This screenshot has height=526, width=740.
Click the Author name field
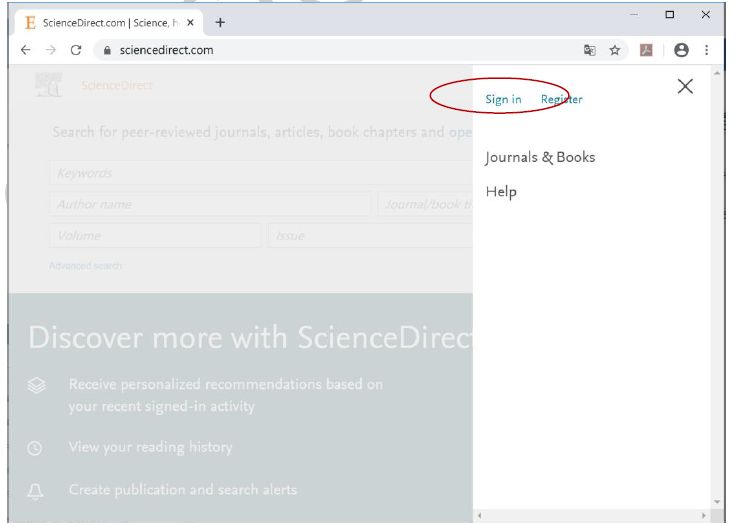tap(210, 204)
